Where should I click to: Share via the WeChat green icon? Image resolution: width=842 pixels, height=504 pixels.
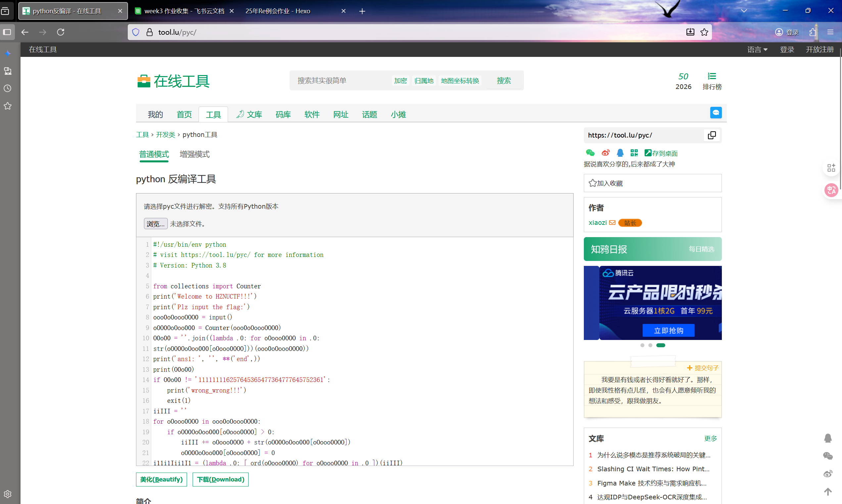590,153
